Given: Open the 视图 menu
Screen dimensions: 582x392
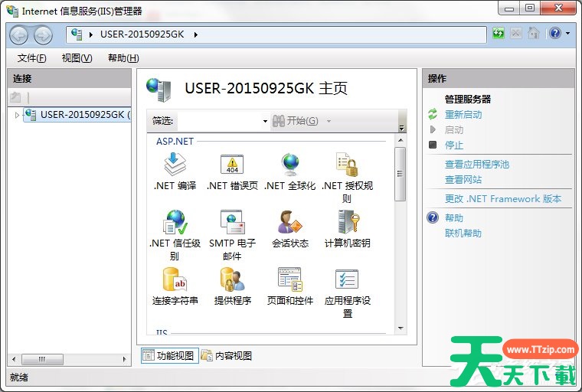Looking at the screenshot, I should (77, 58).
